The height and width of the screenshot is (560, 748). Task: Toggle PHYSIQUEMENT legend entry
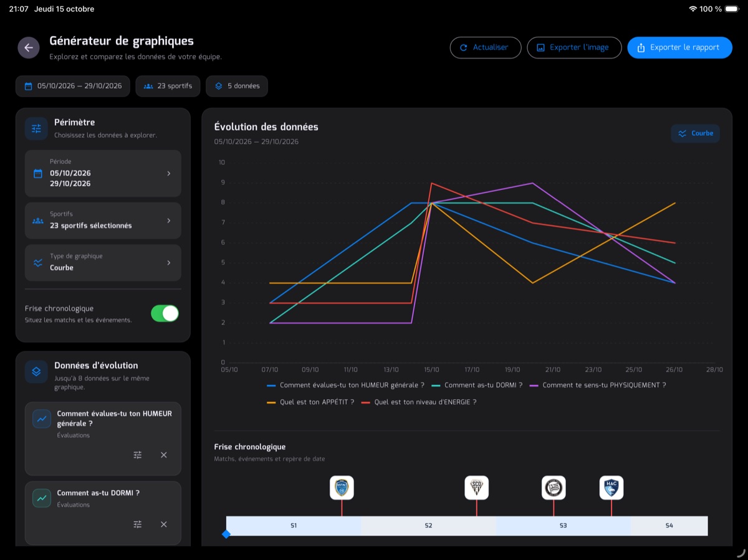(598, 385)
